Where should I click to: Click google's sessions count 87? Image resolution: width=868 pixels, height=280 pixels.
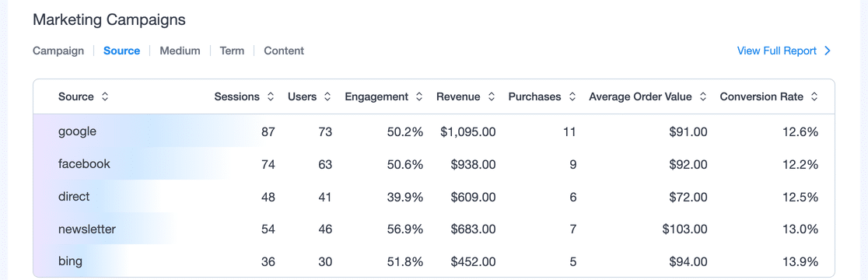click(x=268, y=131)
